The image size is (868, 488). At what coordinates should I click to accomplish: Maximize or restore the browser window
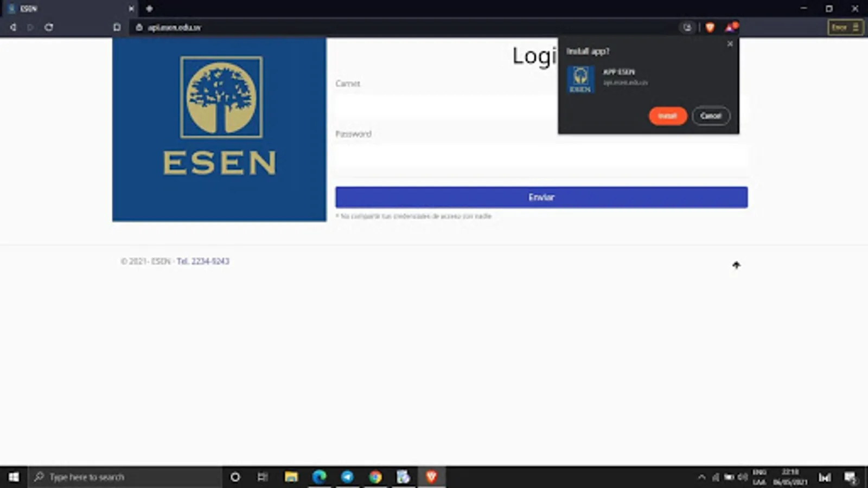(x=829, y=9)
